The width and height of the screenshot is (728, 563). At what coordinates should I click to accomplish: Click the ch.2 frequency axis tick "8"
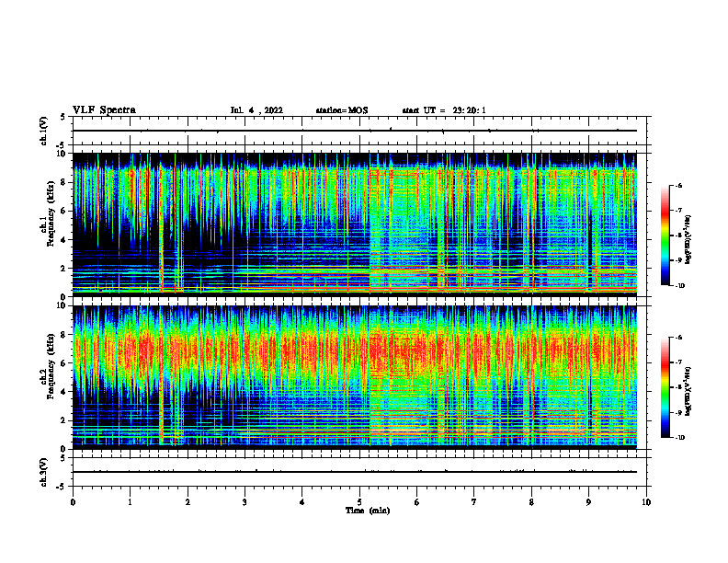point(64,335)
